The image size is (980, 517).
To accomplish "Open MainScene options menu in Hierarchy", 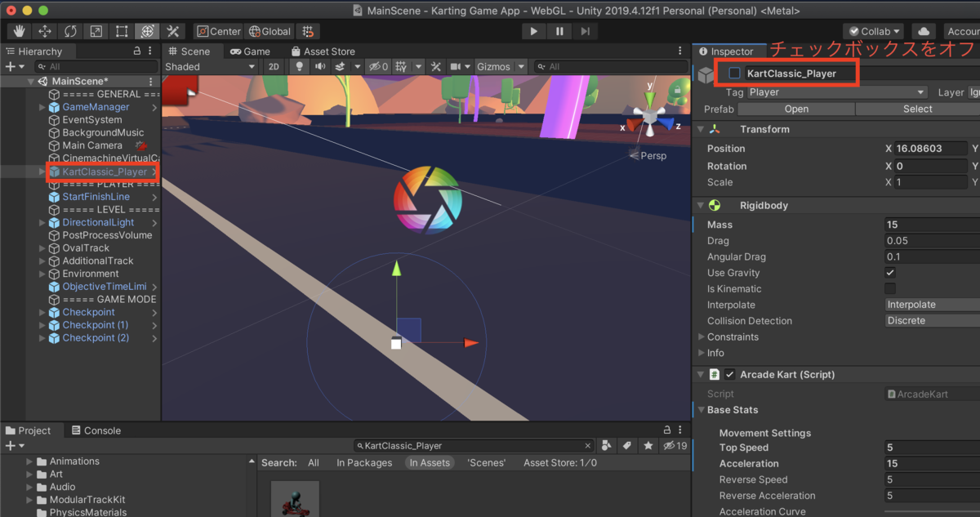I will click(x=151, y=82).
